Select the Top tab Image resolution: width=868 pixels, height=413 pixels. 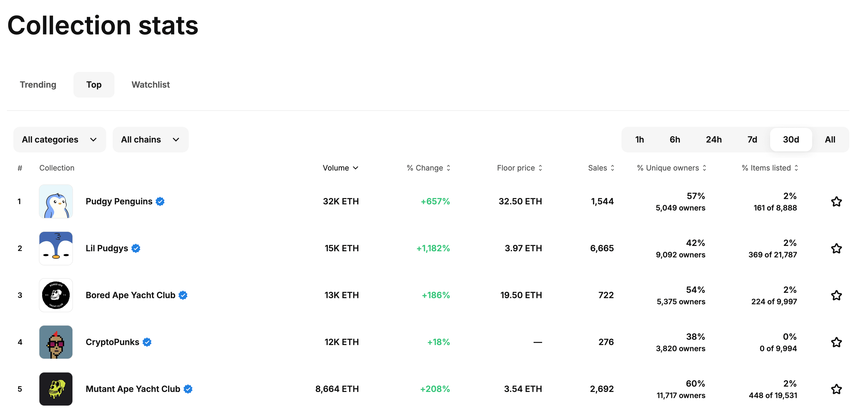tap(94, 85)
